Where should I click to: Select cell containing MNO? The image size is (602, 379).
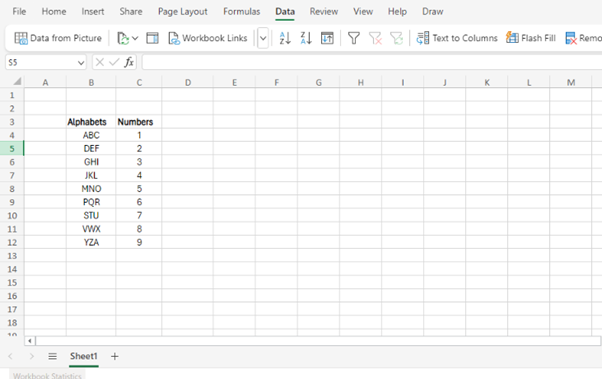(x=91, y=189)
